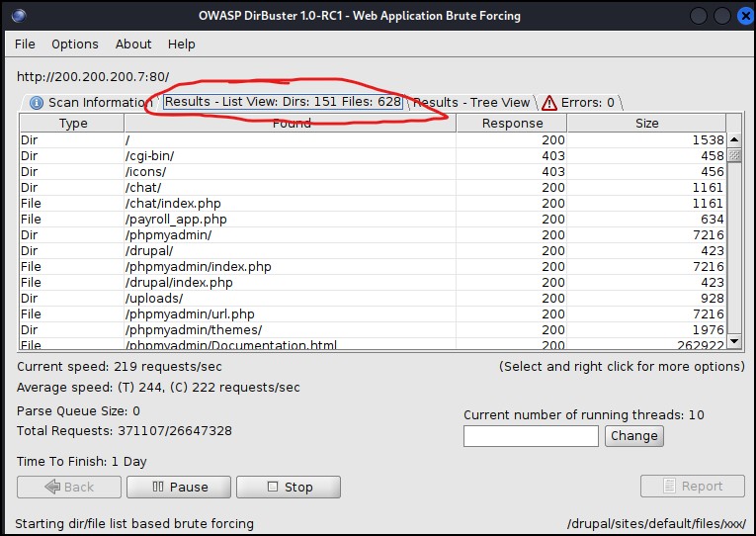Switch to Results - Tree View tab

tap(471, 103)
